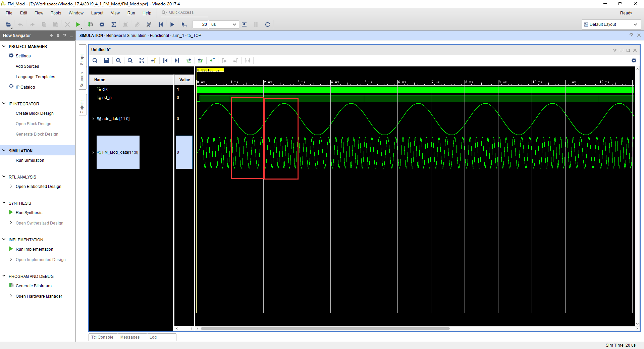Screen dimensions: 644x349
Task: Collapse the PROJECT MANAGER section
Action: tap(4, 46)
